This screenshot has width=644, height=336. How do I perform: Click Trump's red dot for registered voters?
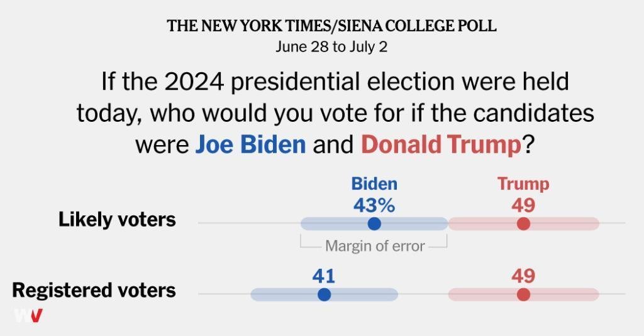523,294
